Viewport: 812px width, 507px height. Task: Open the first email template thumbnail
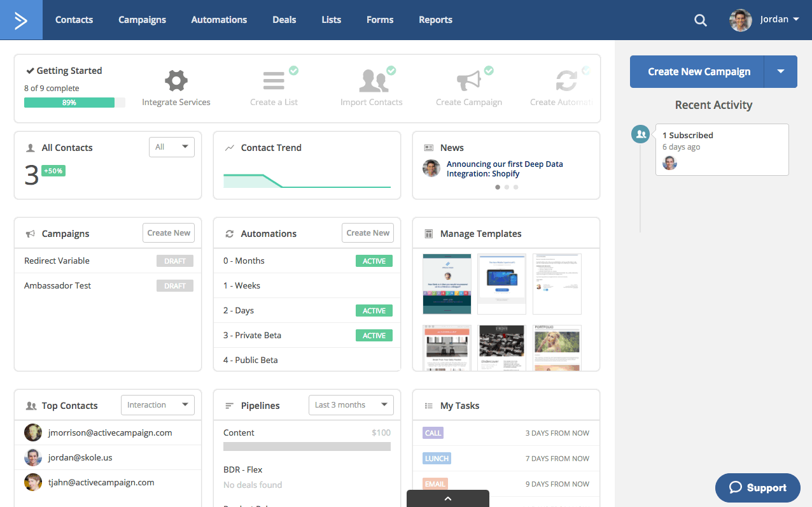447,284
